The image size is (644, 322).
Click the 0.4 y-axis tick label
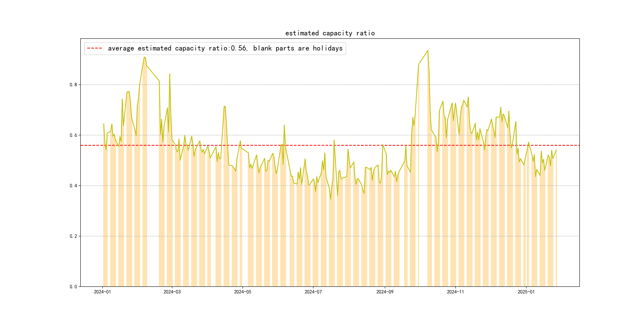coord(73,186)
